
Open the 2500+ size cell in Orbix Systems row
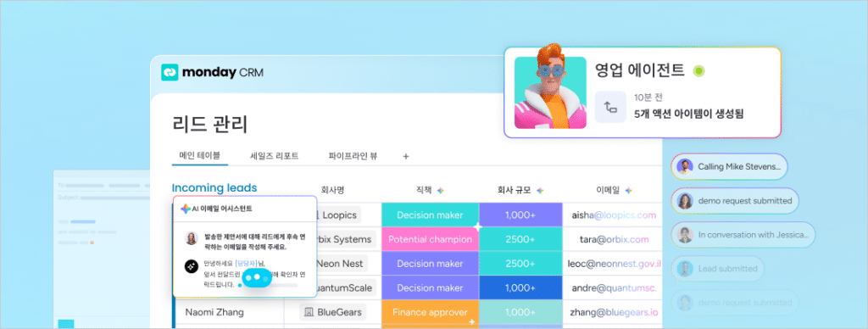coord(520,239)
